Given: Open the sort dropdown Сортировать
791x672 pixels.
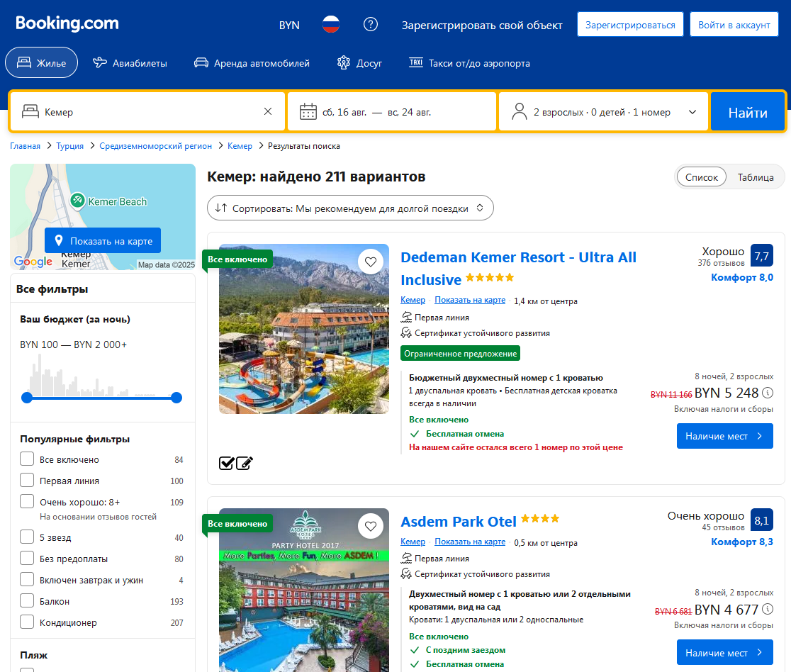Looking at the screenshot, I should pyautogui.click(x=350, y=208).
